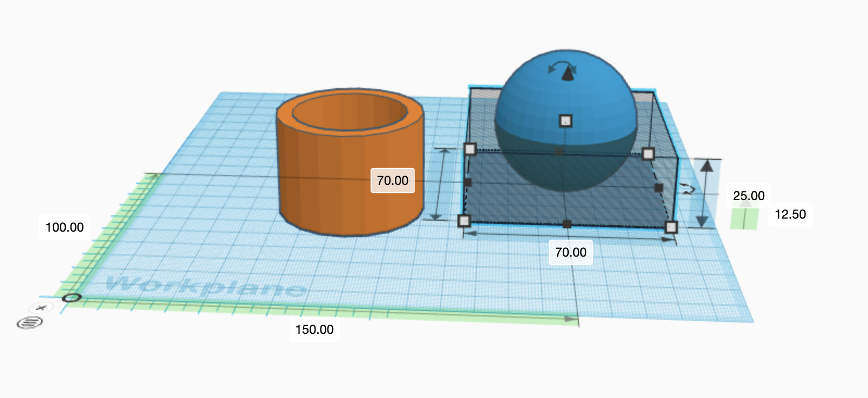Dismiss the ruler with its small x icon

click(x=41, y=308)
